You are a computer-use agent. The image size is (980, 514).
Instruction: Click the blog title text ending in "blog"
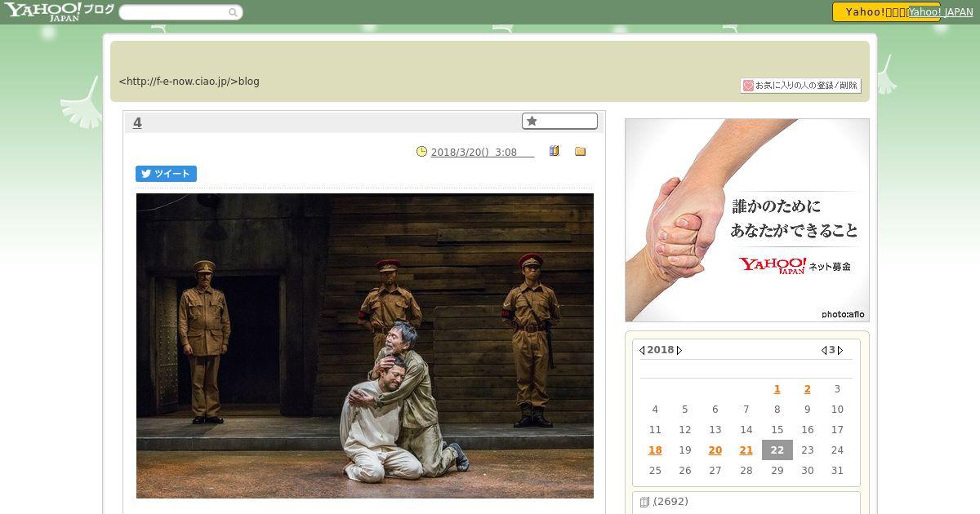(189, 82)
